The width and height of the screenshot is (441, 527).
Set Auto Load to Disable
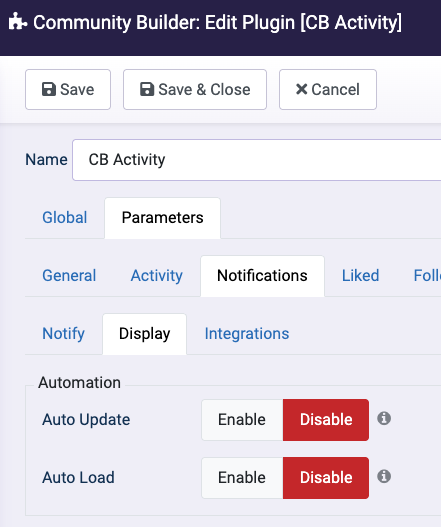326,478
